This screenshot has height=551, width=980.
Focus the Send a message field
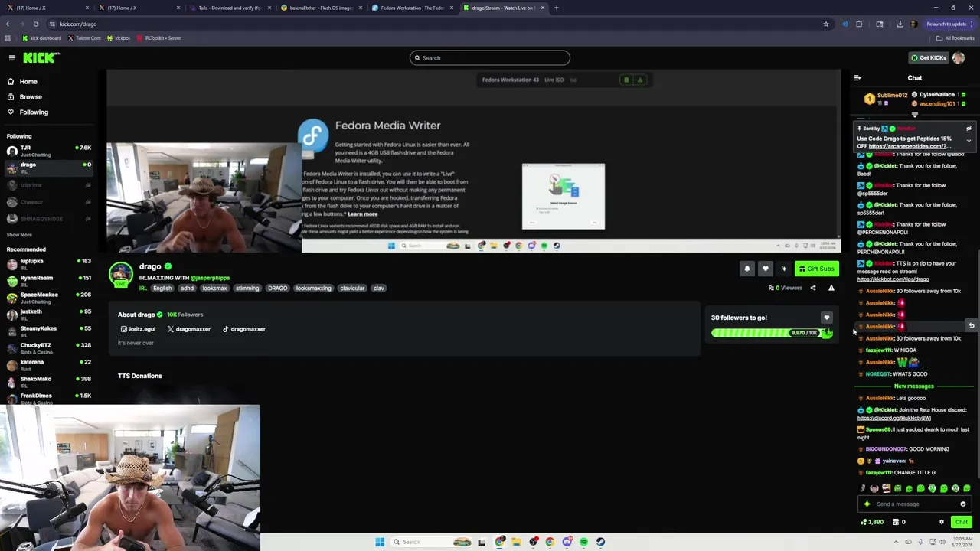point(914,504)
